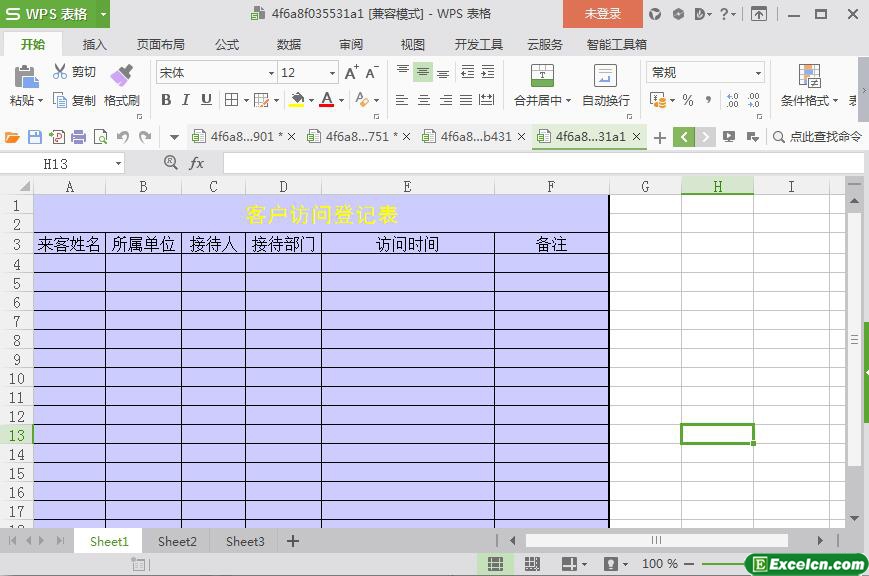Toggle bottom vertical alignment
This screenshot has height=576, width=869.
443,72
